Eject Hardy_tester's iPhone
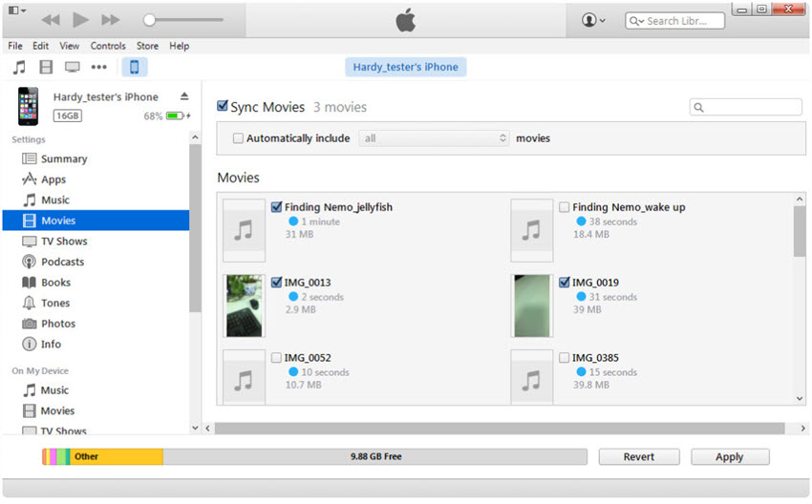 (x=184, y=96)
